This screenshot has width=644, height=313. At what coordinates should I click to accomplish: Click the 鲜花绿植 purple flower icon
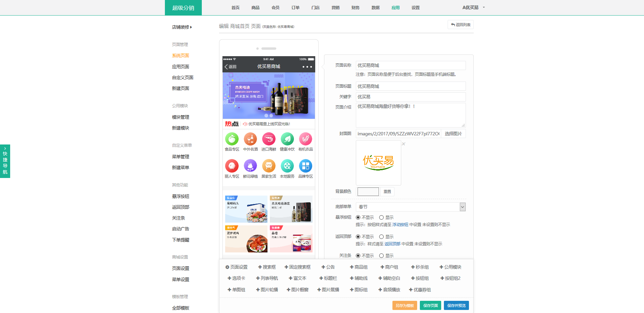[250, 166]
